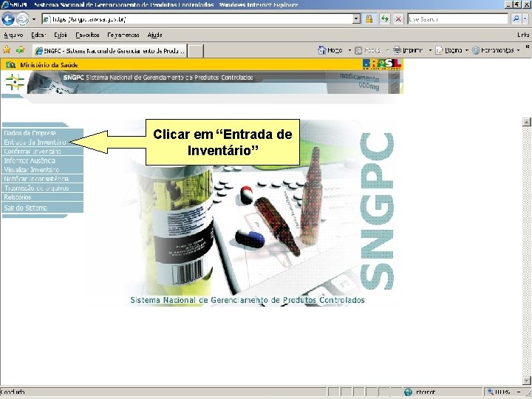Open the Ferramentas menu in menu bar
The width and height of the screenshot is (532, 399).
tap(123, 35)
